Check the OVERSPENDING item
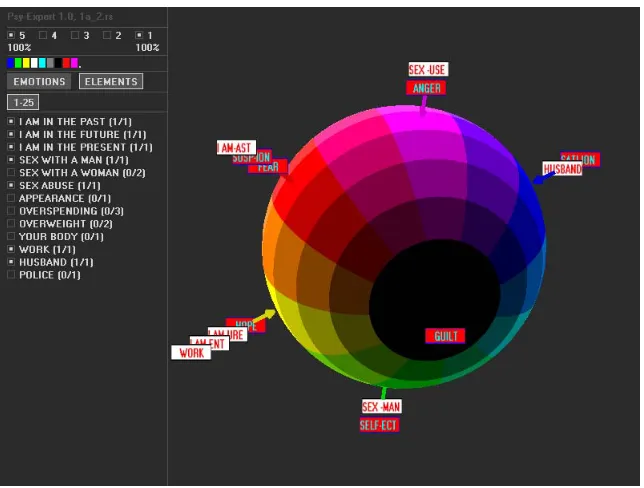The height and width of the screenshot is (488, 644). (x=12, y=211)
